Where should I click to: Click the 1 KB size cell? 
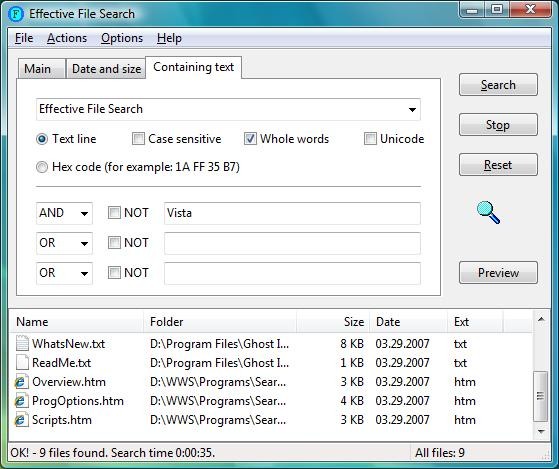coord(352,362)
